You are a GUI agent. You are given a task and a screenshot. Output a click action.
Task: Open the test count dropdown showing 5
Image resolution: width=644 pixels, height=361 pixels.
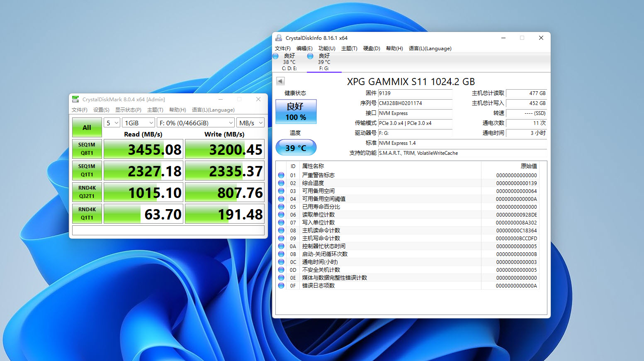pyautogui.click(x=112, y=122)
